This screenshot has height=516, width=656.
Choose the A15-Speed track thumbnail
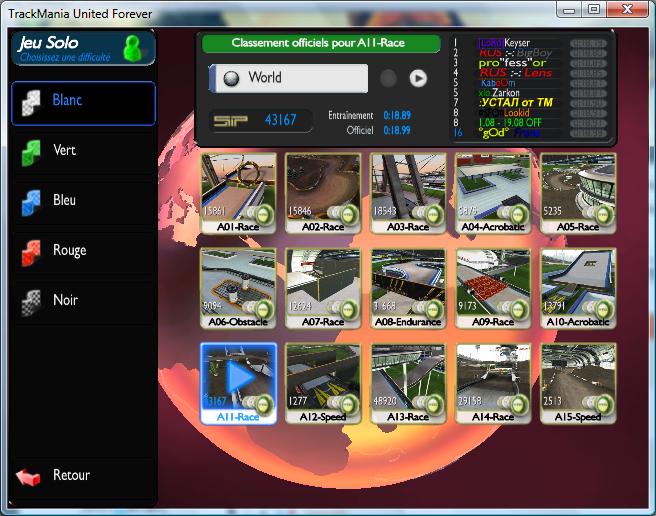tap(578, 383)
